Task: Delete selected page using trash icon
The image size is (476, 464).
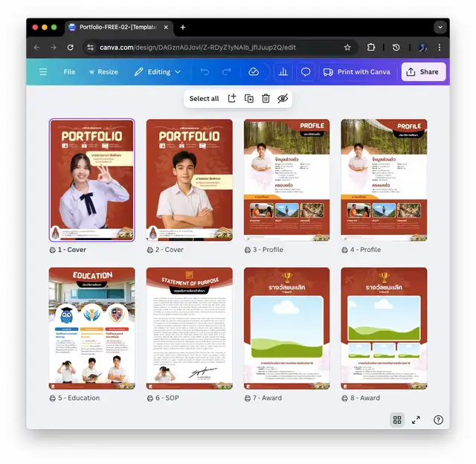Action: pyautogui.click(x=266, y=98)
